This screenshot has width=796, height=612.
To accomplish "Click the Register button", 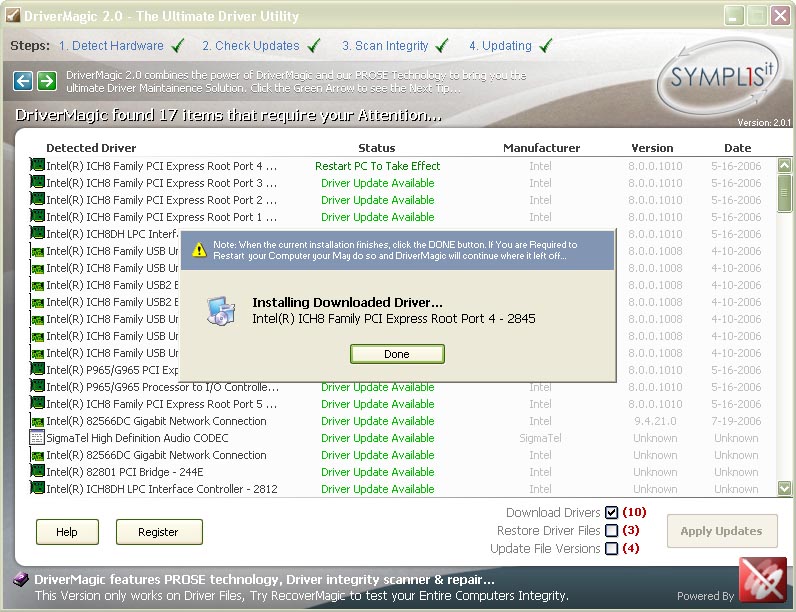I will coord(159,532).
